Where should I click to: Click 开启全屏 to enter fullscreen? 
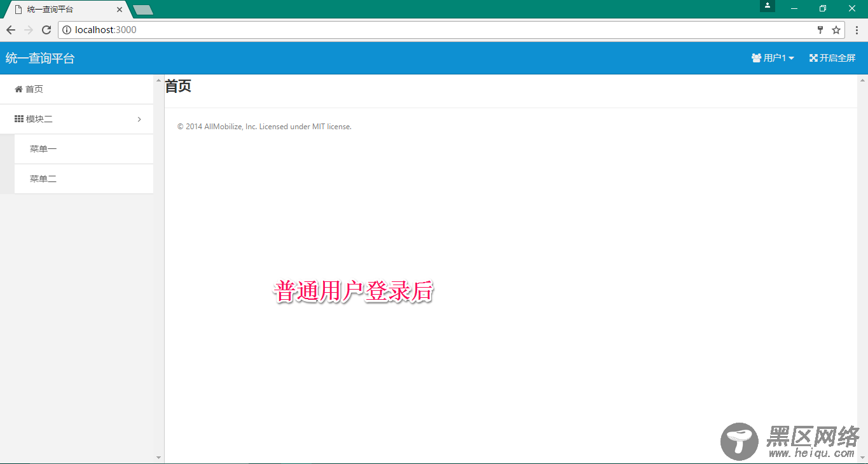(837, 58)
